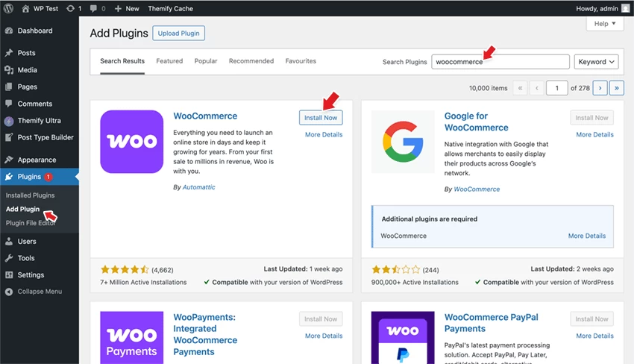
Task: Open More Details for WooPayments
Action: tap(324, 336)
